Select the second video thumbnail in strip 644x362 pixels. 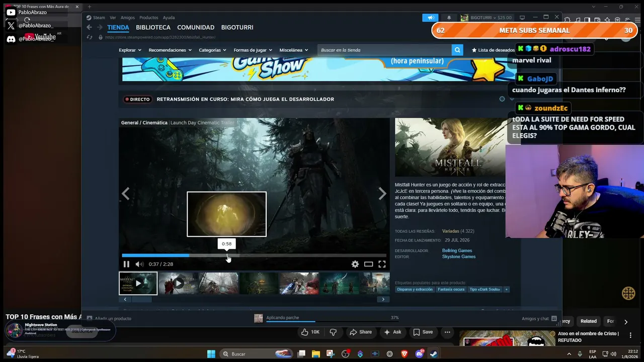(x=178, y=283)
